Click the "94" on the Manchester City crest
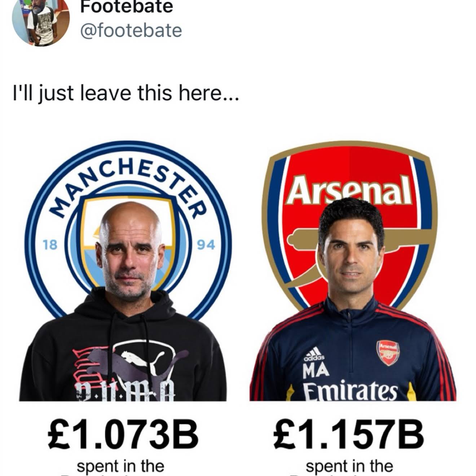Screen dimensions: 476x476 click(x=206, y=245)
